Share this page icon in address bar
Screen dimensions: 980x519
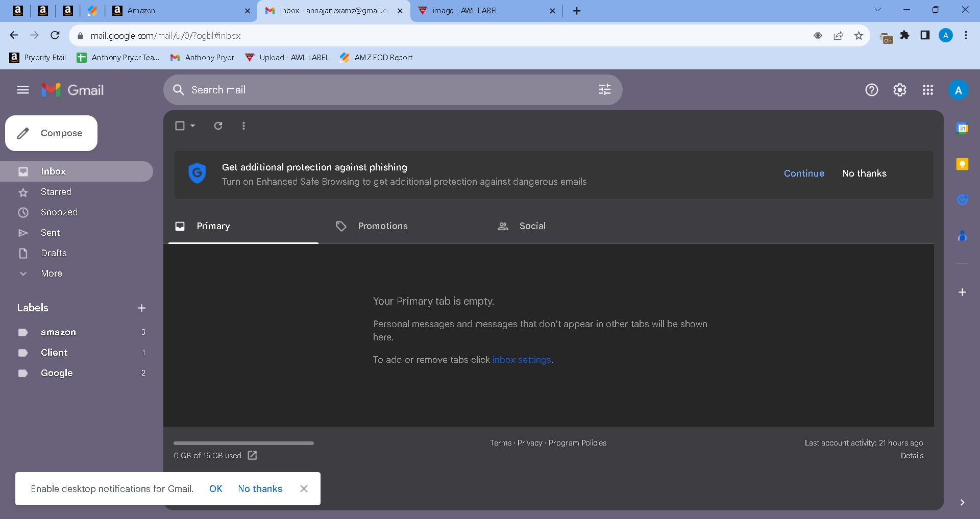(838, 35)
